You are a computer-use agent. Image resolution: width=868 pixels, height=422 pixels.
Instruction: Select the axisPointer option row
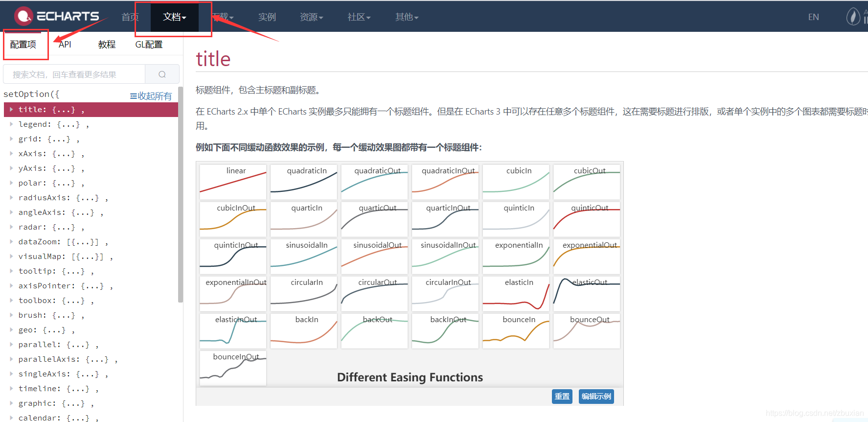(91, 286)
